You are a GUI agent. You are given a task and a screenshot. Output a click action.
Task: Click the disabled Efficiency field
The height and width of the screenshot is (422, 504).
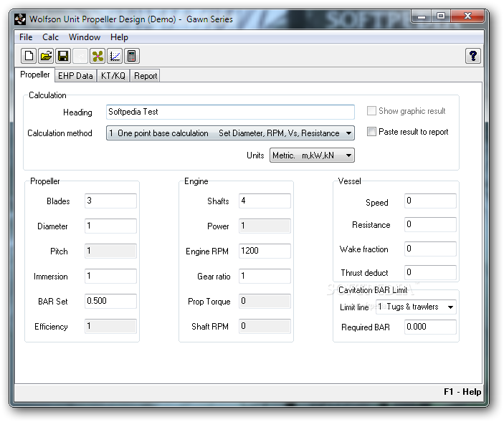pos(110,326)
